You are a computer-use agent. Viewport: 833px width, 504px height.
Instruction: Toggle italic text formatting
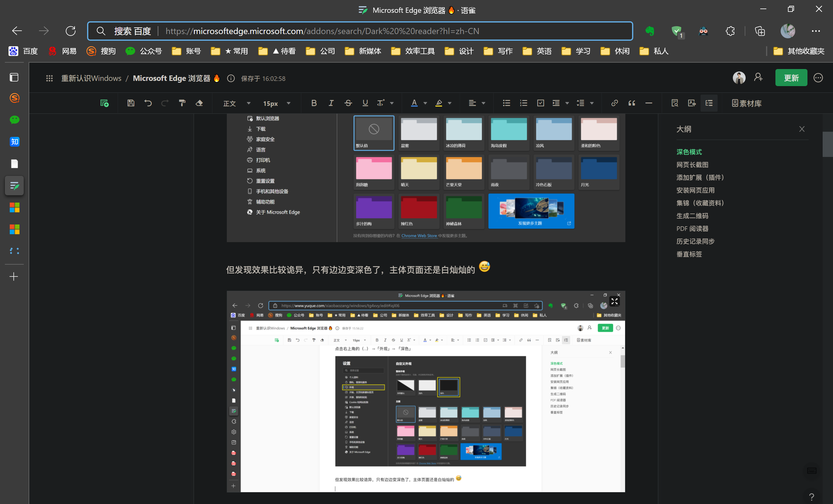tap(331, 103)
